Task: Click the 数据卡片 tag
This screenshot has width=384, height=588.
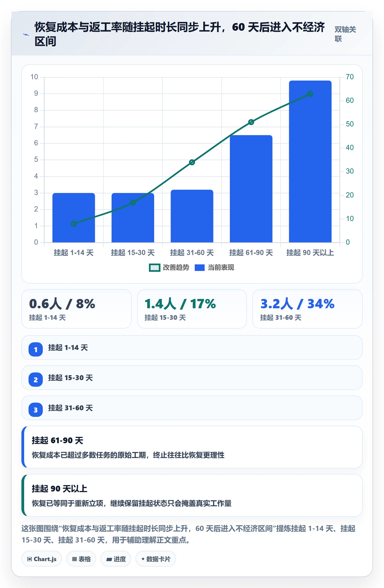Action: pyautogui.click(x=156, y=559)
